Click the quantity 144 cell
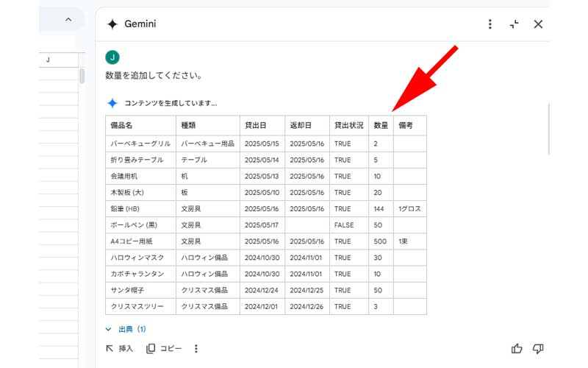This screenshot has width=588, height=368. click(381, 209)
